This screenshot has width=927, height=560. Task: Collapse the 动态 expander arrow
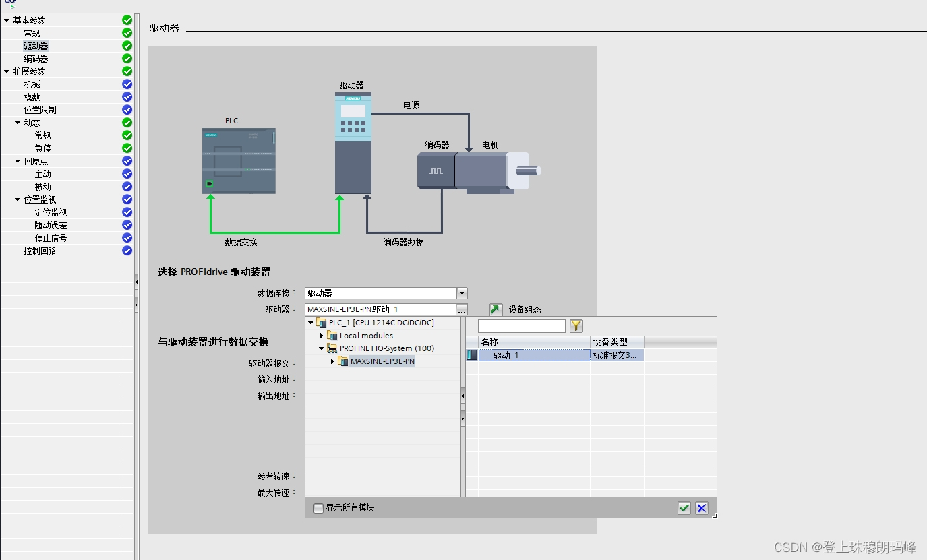click(18, 123)
